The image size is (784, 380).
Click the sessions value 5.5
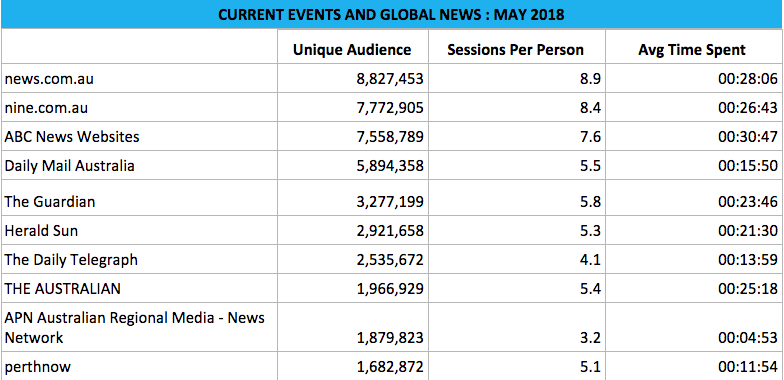[590, 166]
